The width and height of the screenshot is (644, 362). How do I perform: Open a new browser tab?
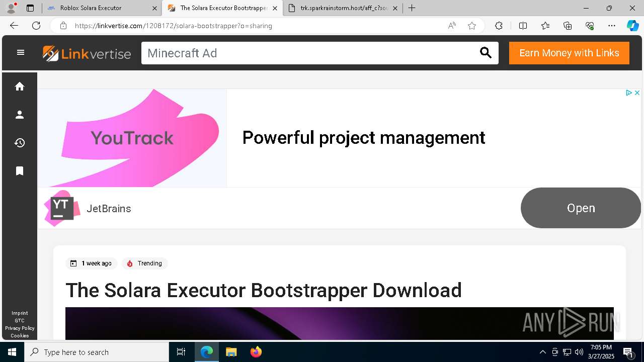pos(412,8)
